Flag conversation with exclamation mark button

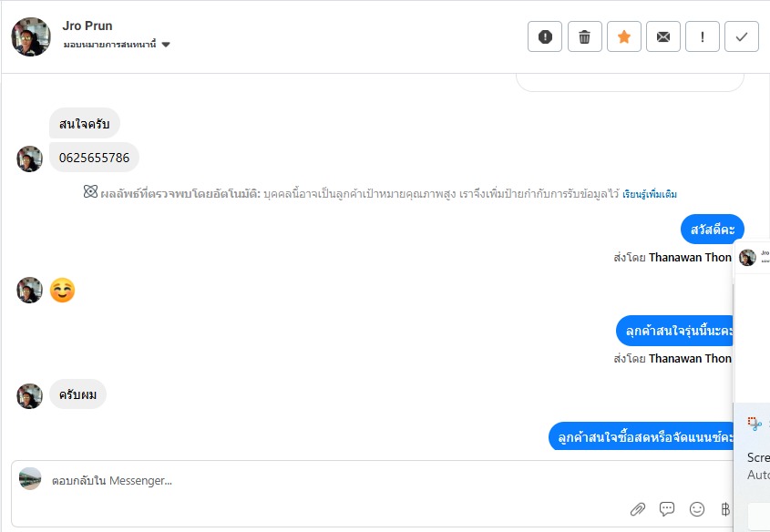(703, 36)
